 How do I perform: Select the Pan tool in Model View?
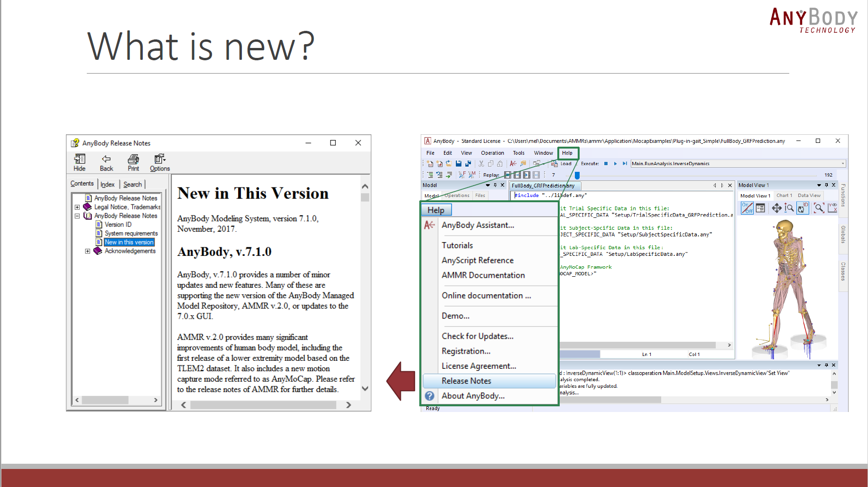click(776, 208)
